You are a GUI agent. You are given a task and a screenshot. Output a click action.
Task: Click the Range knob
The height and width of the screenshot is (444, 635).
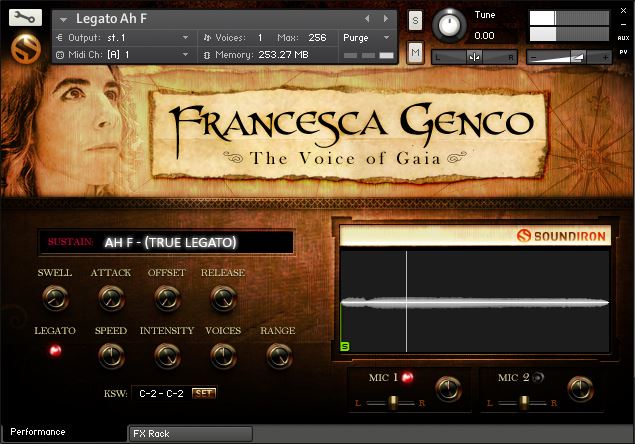click(278, 355)
